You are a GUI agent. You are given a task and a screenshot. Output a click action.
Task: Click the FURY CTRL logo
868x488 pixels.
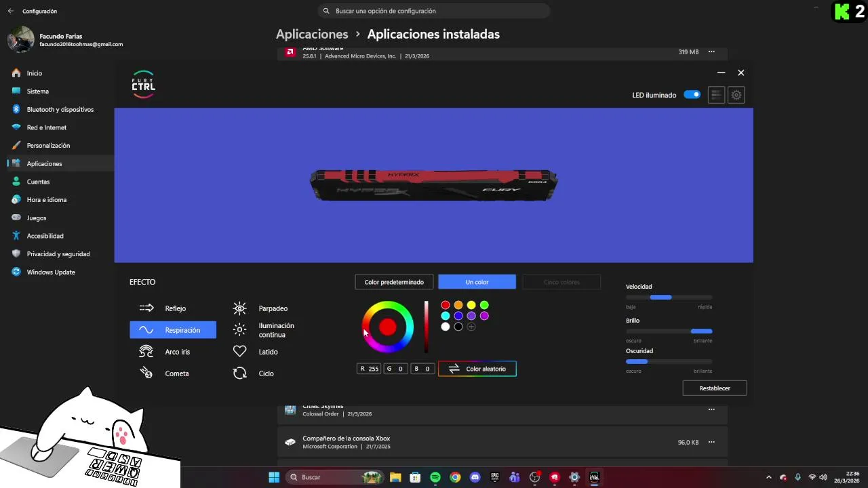coord(143,85)
